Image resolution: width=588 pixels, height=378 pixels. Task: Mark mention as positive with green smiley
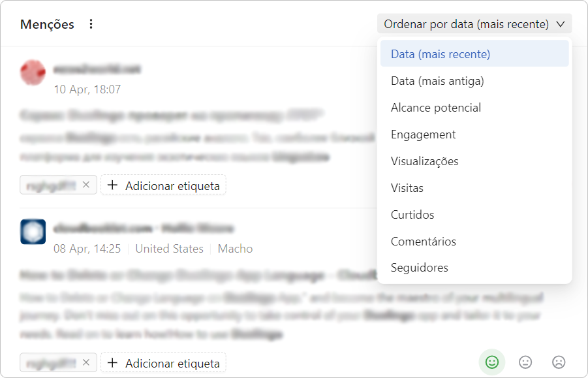(x=491, y=362)
